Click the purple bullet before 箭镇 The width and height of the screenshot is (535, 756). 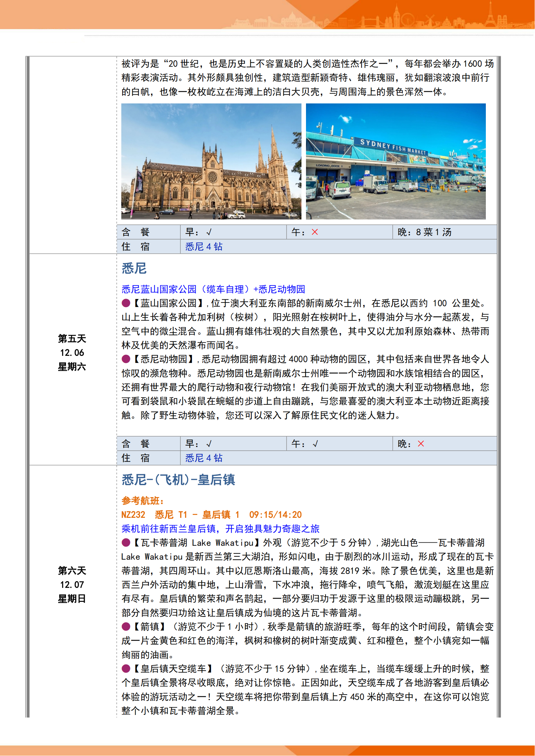126,627
